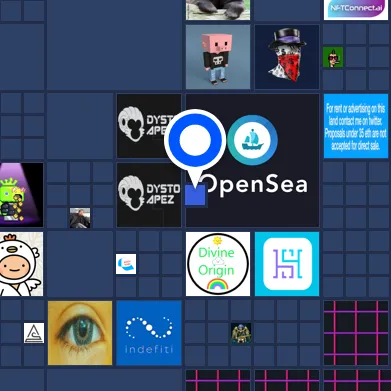
Task: Select the OpenSea ship logo circle
Action: pyautogui.click(x=252, y=140)
